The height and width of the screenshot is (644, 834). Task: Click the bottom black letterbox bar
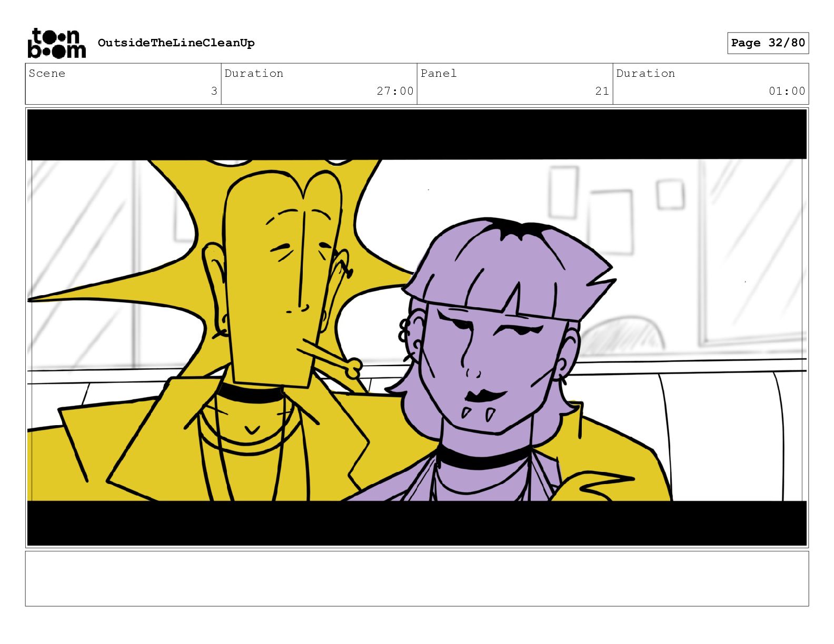pyautogui.click(x=417, y=523)
